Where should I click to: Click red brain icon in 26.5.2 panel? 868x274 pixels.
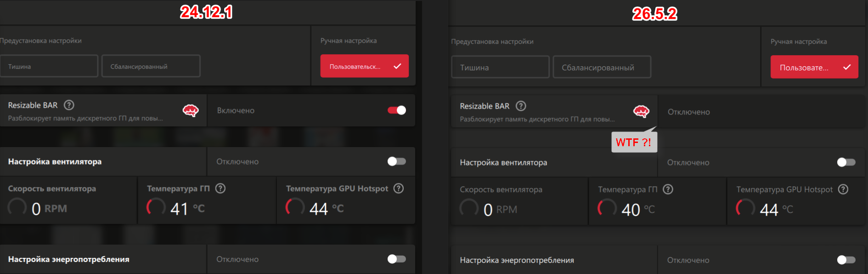point(642,111)
